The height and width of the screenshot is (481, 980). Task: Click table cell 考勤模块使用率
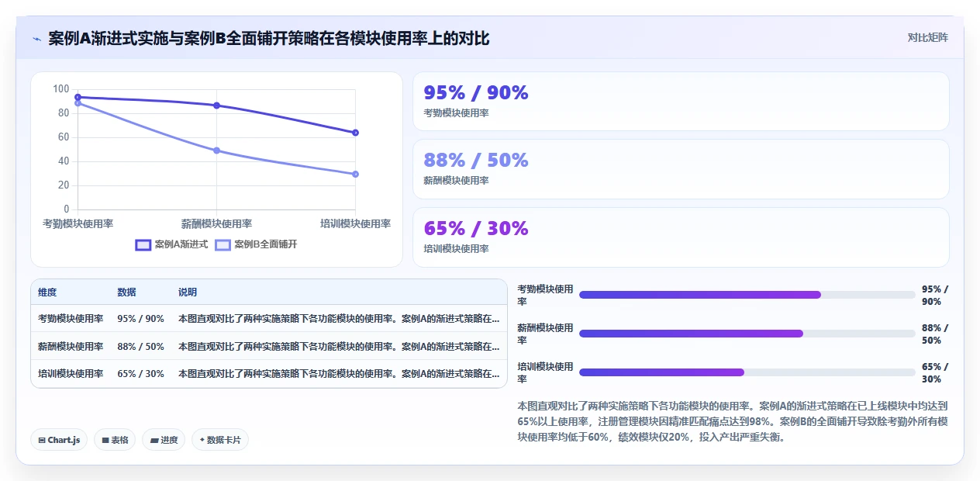coord(71,318)
